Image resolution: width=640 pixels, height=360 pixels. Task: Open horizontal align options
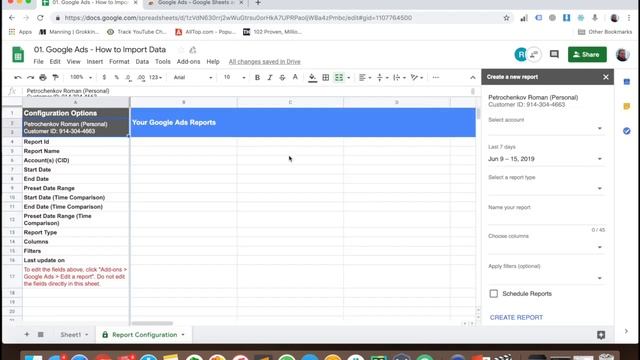click(364, 78)
